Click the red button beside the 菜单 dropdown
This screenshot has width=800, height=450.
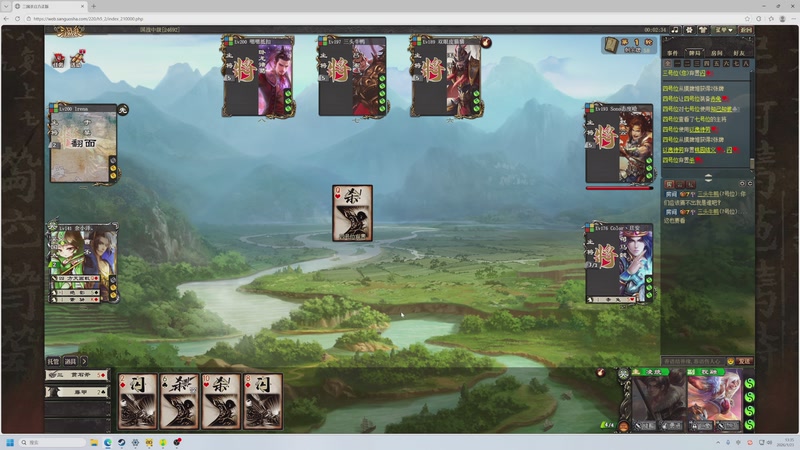[x=746, y=30]
